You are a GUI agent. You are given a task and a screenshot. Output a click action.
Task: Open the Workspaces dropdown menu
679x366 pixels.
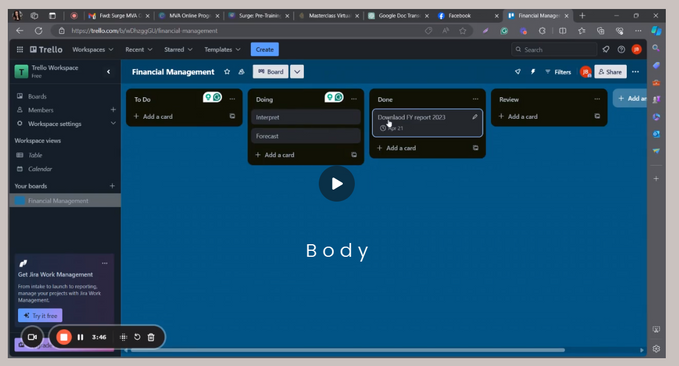coord(93,49)
